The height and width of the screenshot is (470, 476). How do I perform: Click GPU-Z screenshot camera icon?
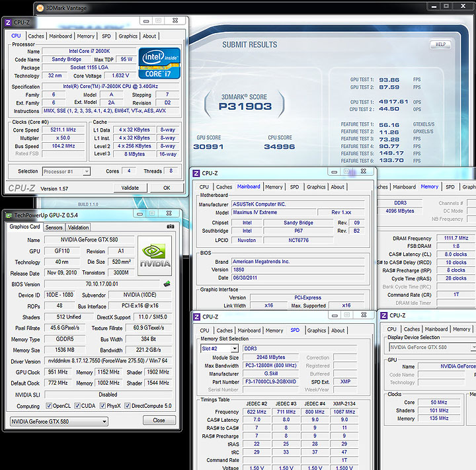[x=171, y=226]
